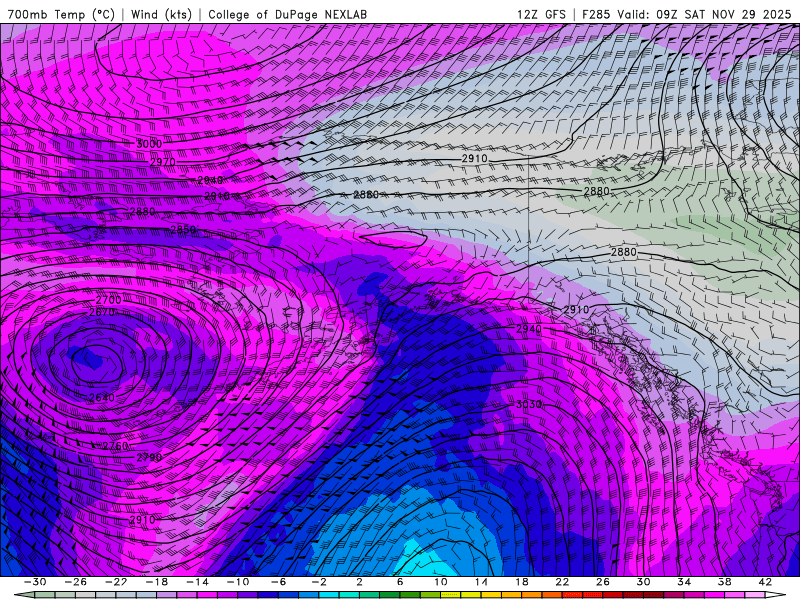Viewport: 800px width, 600px height.
Task: Click the -10 color scale label
Action: [x=238, y=582]
